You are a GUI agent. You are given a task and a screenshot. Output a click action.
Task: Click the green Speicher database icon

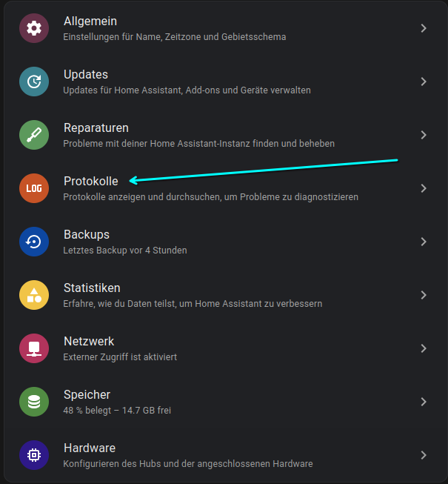(34, 402)
